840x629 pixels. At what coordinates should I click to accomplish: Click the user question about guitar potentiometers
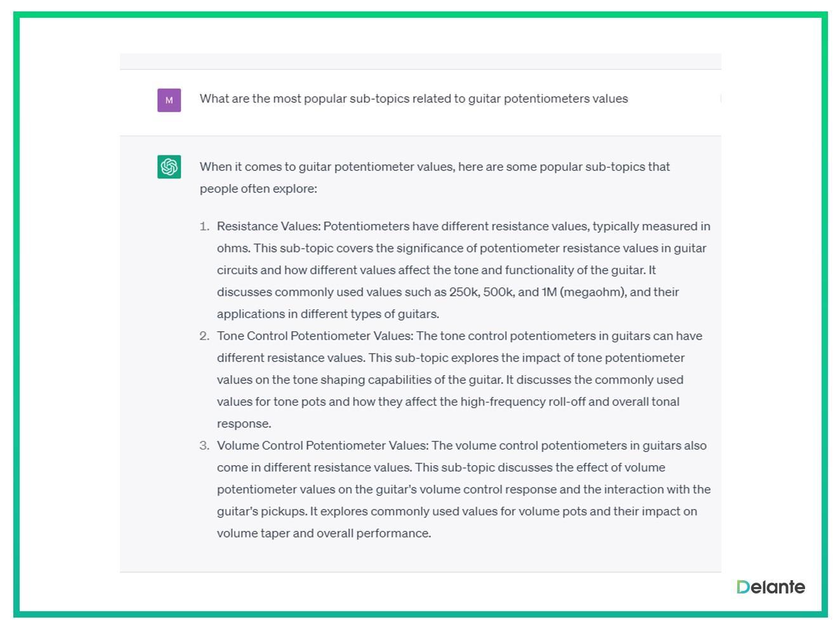pos(414,98)
